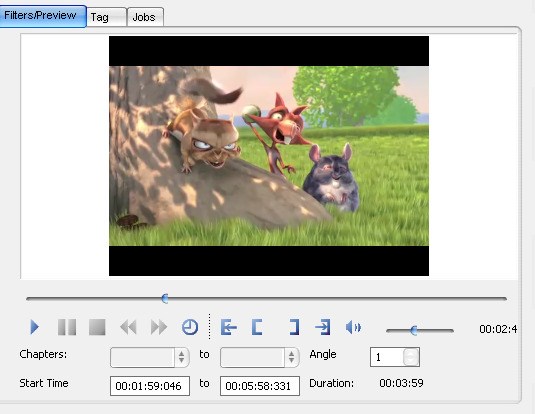Click the Angle value stepper
The width and height of the screenshot is (535, 414).
410,357
